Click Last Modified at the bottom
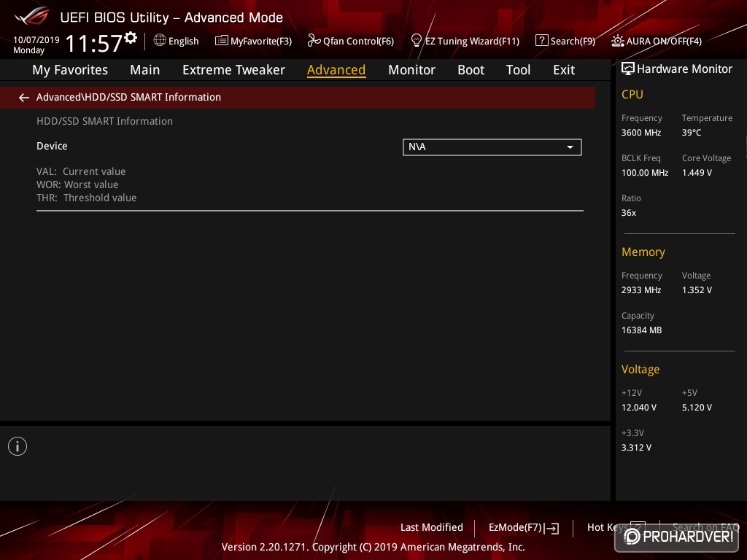Image resolution: width=747 pixels, height=560 pixels. [x=432, y=528]
